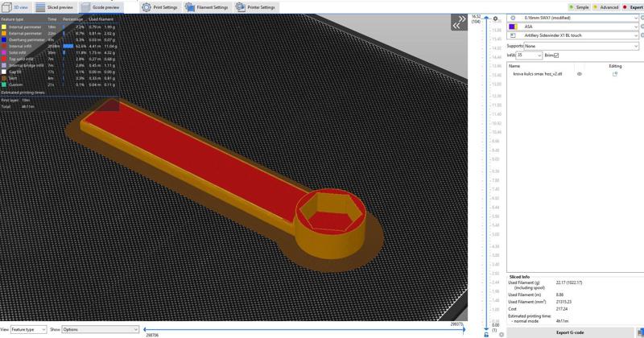This screenshot has height=338, width=644.
Task: Open the print profile 0.16mm SWX1 dropdown
Action: [573, 18]
